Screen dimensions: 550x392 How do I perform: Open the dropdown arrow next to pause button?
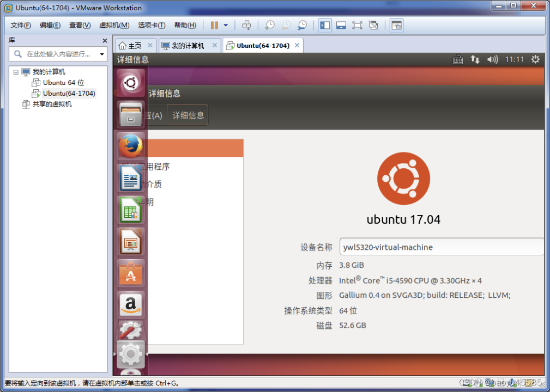[226, 25]
